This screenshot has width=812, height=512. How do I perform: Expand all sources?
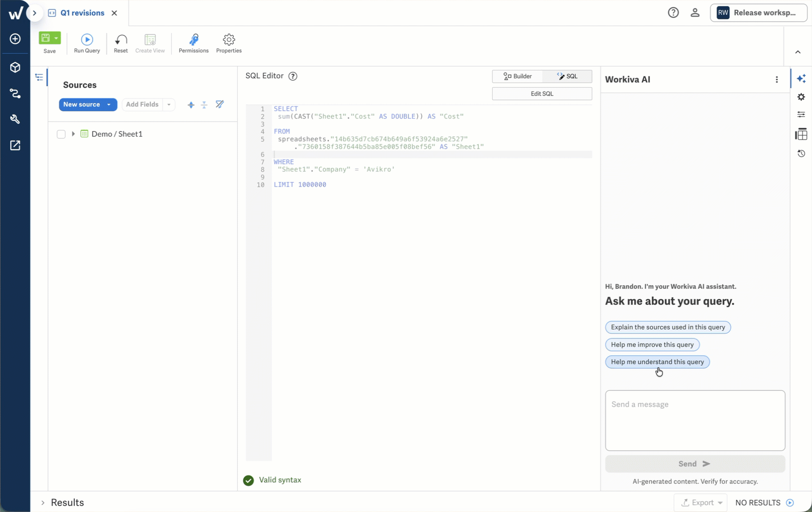[191, 105]
